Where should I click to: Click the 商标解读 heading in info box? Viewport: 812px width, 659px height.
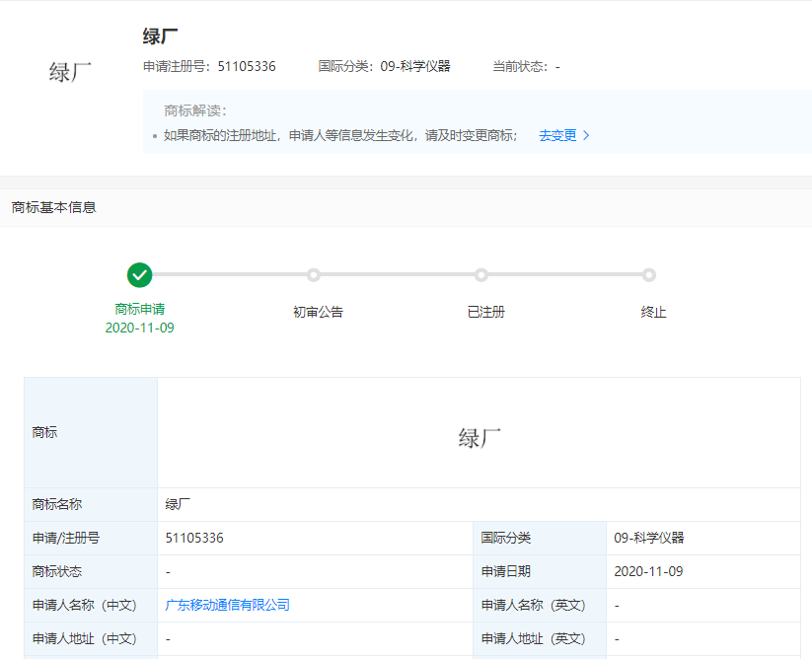[x=195, y=110]
